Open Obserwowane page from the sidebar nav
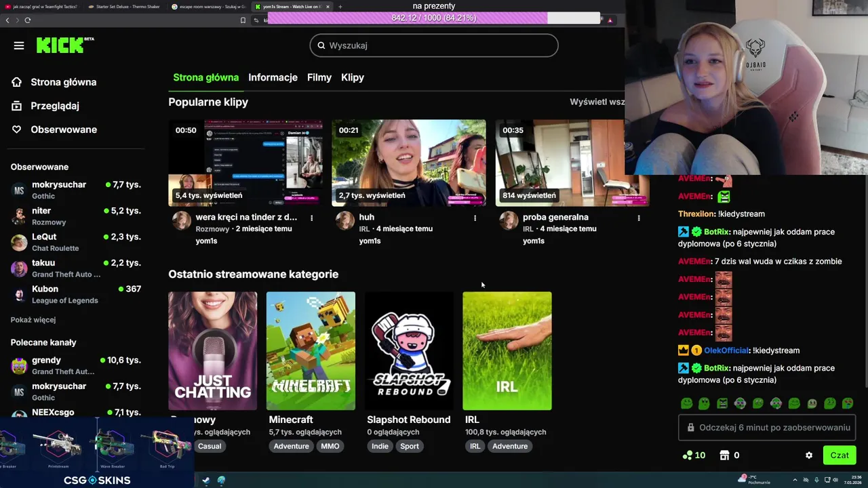Screen dimensions: 868x488 tap(64, 129)
